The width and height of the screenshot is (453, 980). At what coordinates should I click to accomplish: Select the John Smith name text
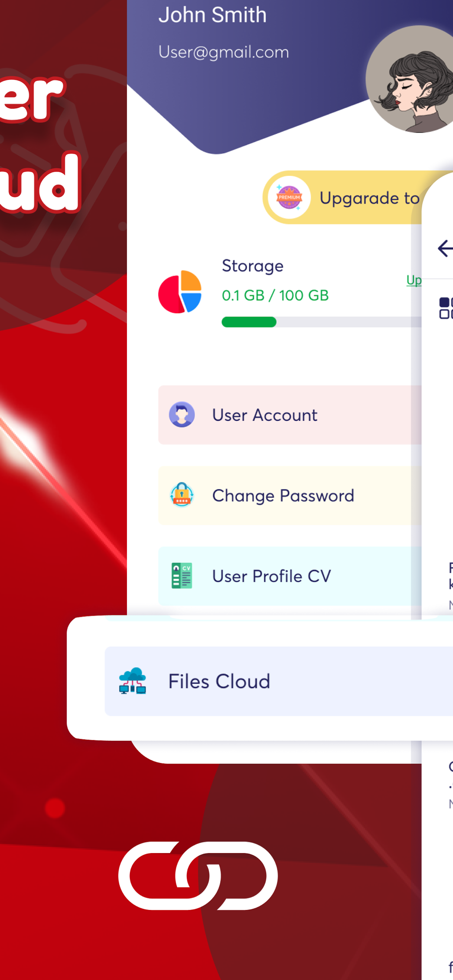[212, 15]
